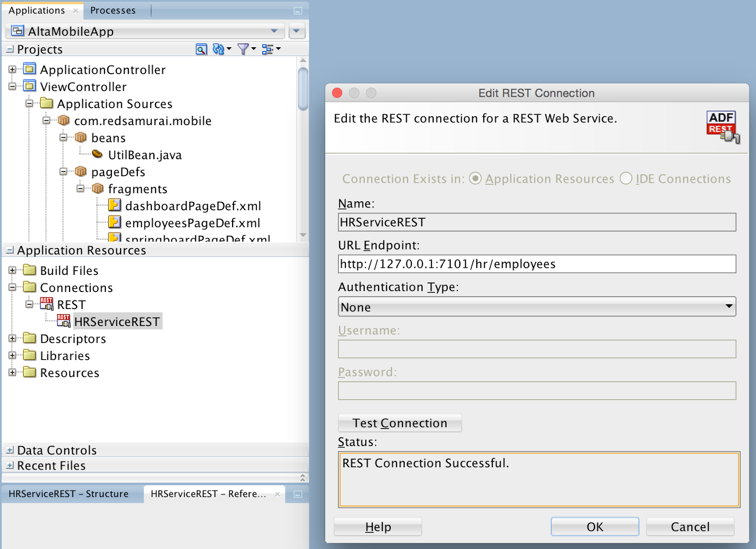
Task: Close the HRServiceREST - Refere... tab
Action: click(278, 494)
